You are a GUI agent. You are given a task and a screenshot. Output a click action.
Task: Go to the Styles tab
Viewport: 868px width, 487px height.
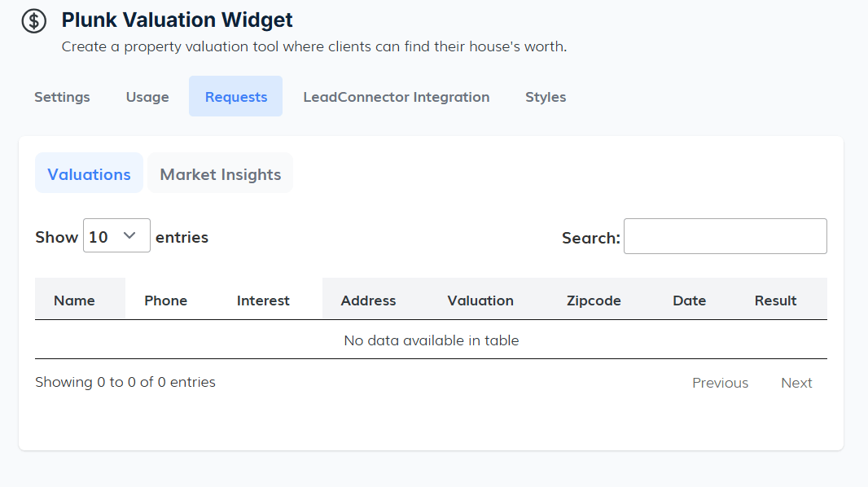(x=546, y=97)
